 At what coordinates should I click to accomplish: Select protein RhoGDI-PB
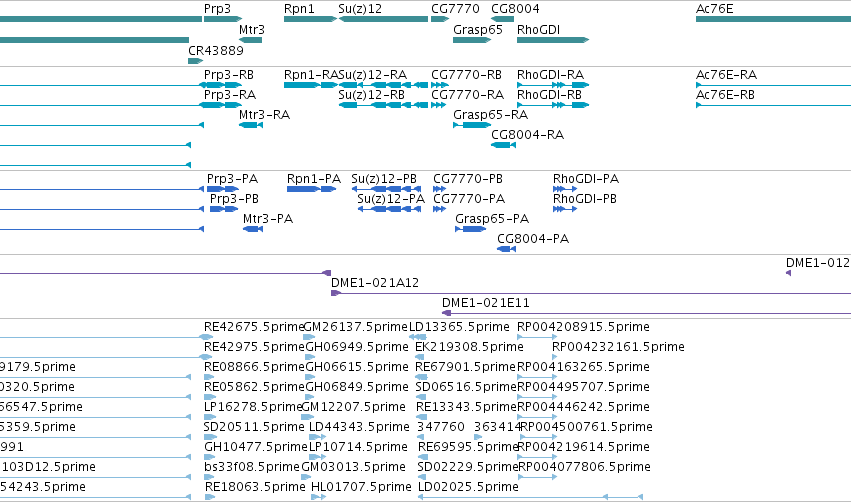[x=585, y=199]
